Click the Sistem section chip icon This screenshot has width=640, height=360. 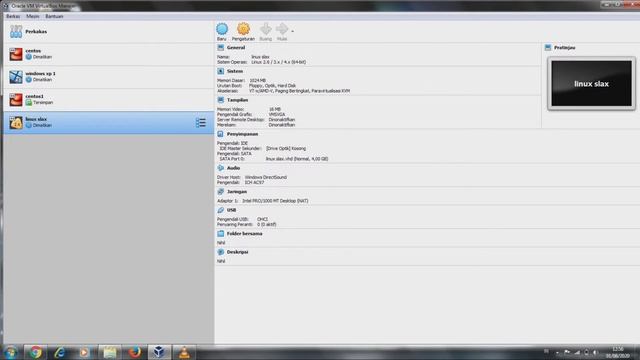point(221,71)
